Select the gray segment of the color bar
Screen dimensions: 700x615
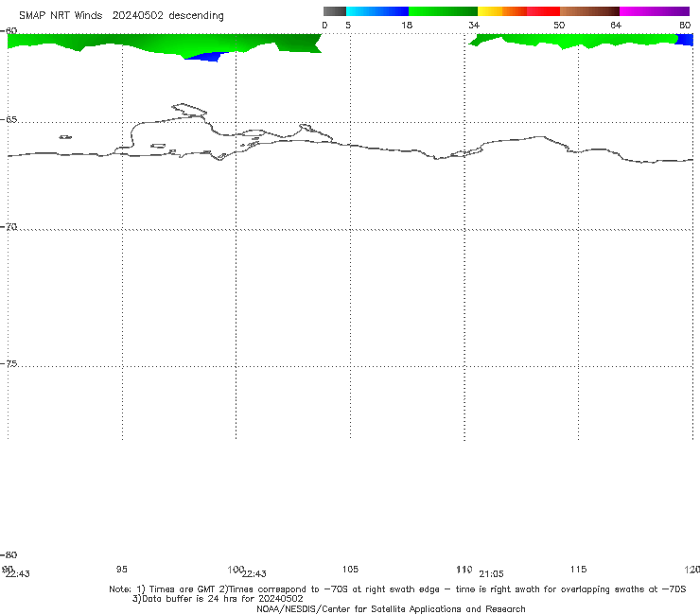334,11
